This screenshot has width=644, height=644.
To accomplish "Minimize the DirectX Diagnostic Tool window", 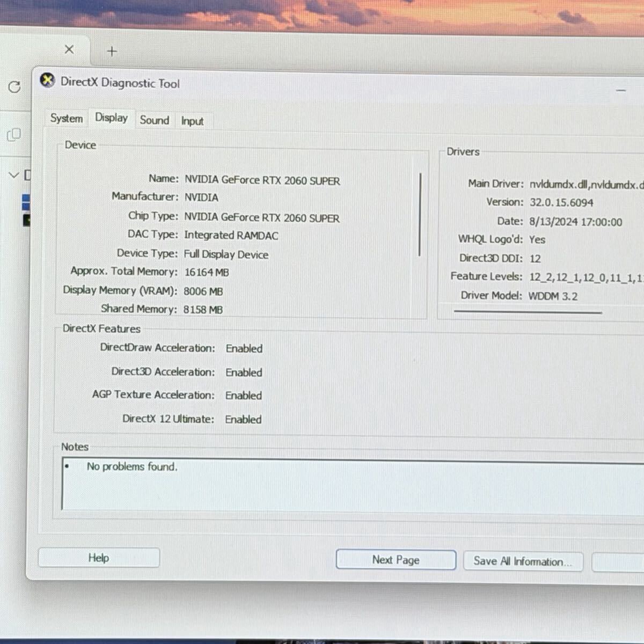I will click(621, 91).
